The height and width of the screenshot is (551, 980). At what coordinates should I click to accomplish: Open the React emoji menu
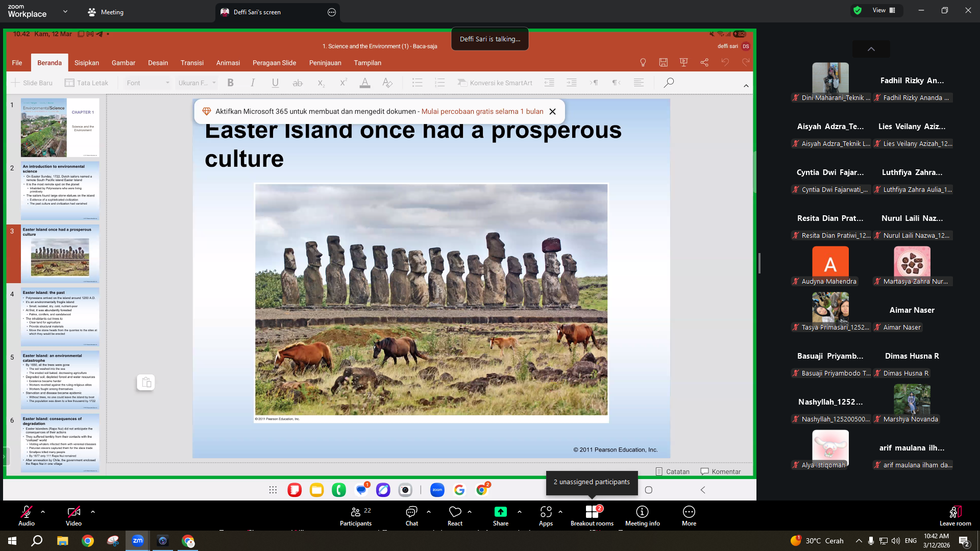(455, 516)
